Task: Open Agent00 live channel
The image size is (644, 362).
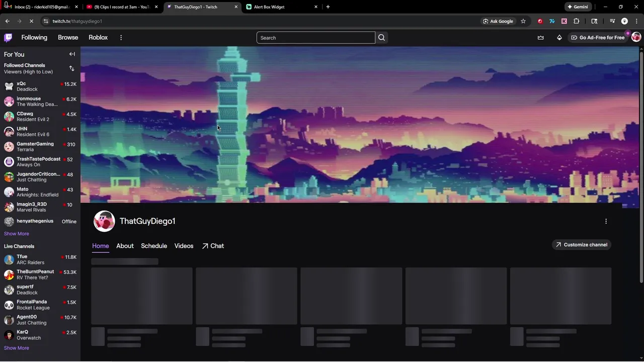Action: (40, 320)
